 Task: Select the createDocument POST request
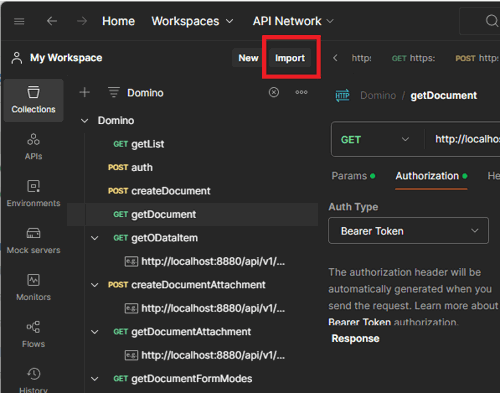pyautogui.click(x=159, y=191)
